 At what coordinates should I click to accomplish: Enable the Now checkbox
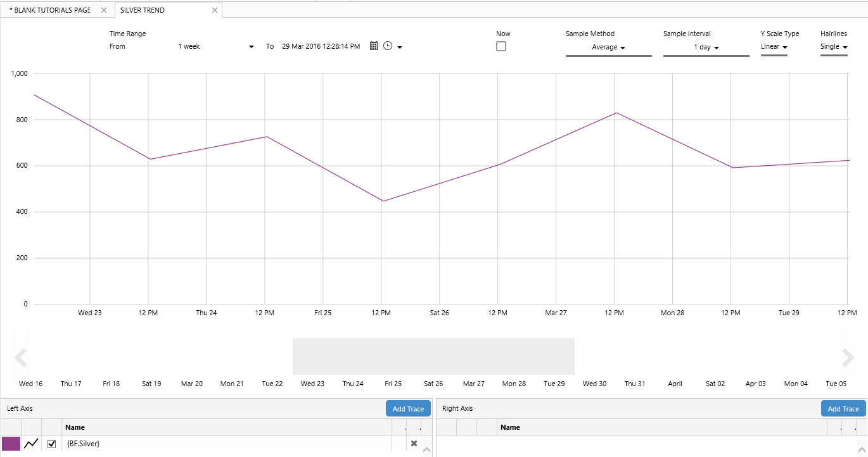point(501,46)
